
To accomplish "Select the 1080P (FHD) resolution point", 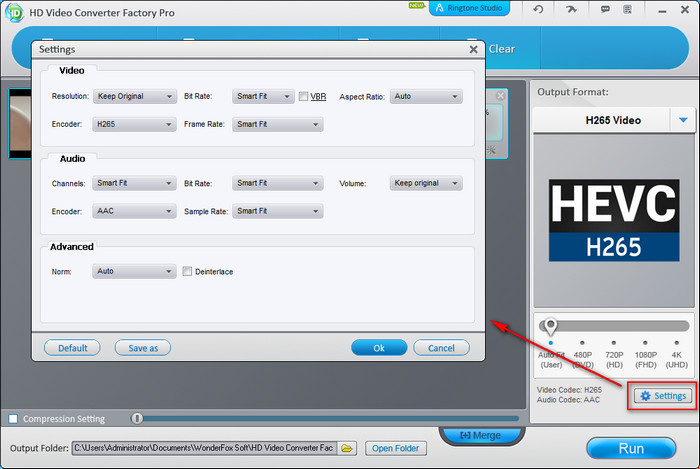I will [645, 343].
